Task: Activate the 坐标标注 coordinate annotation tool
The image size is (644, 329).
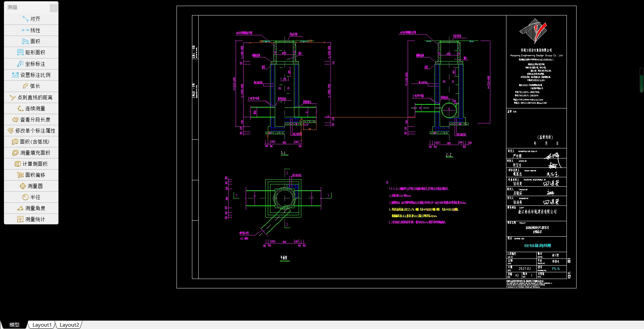Action: point(31,64)
